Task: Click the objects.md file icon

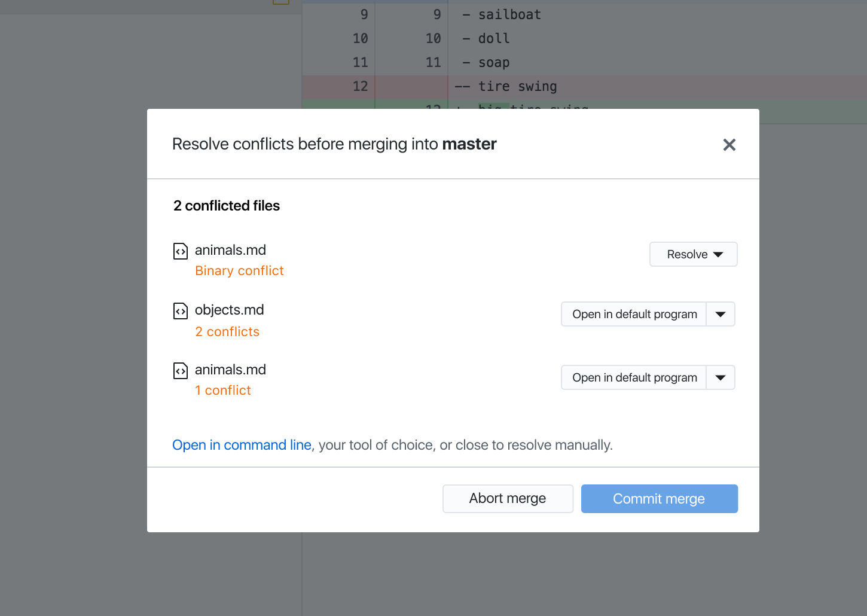Action: pos(180,311)
